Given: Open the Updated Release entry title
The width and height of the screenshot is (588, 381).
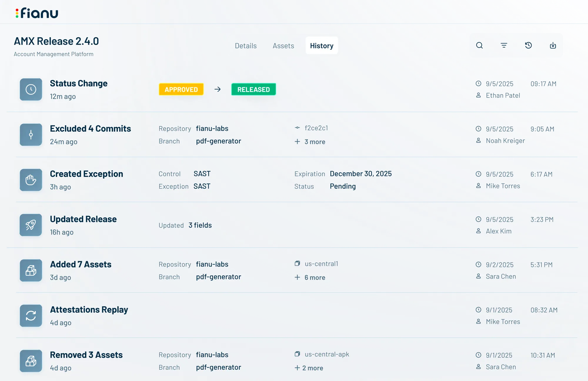Looking at the screenshot, I should pyautogui.click(x=83, y=219).
